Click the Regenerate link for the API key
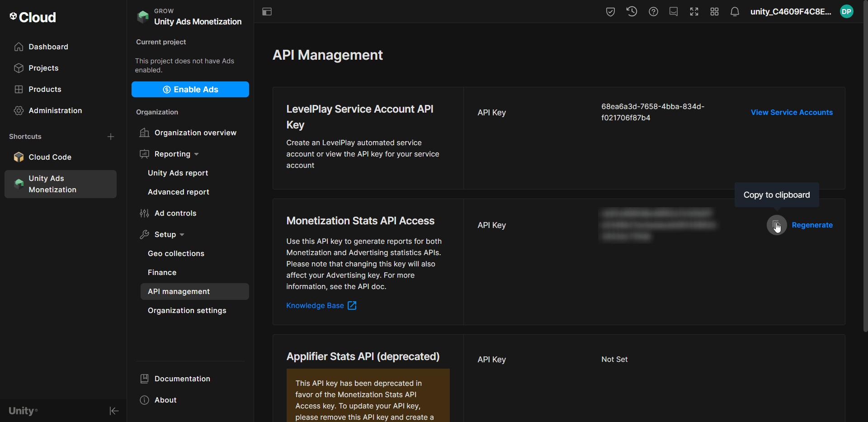The width and height of the screenshot is (868, 422). click(x=812, y=225)
